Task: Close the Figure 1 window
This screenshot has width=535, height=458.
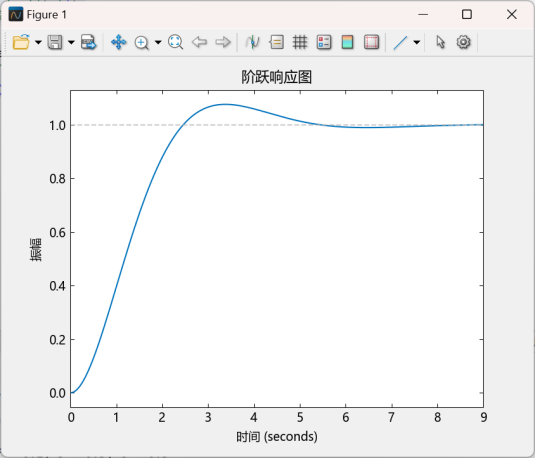Action: click(512, 14)
